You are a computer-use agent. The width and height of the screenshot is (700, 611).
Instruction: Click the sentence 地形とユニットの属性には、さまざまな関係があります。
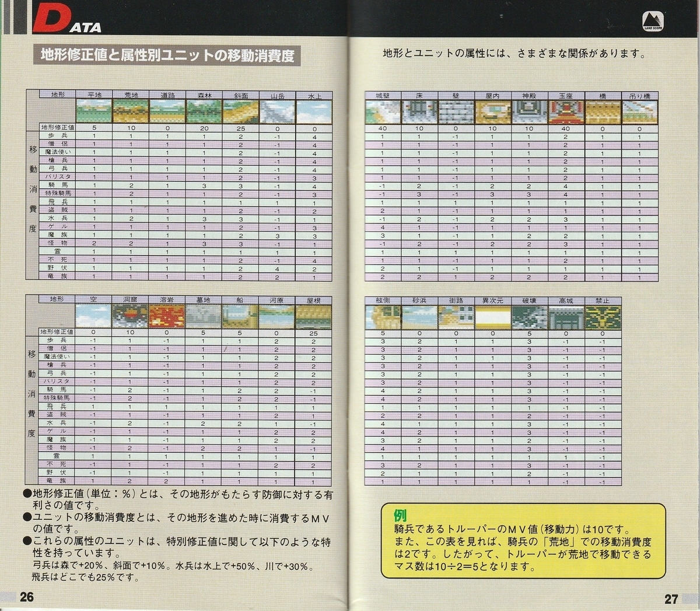(x=514, y=54)
